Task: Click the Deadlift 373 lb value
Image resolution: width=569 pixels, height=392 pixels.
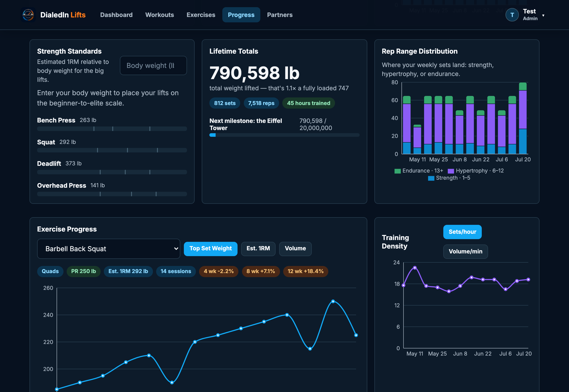Action: (73, 163)
